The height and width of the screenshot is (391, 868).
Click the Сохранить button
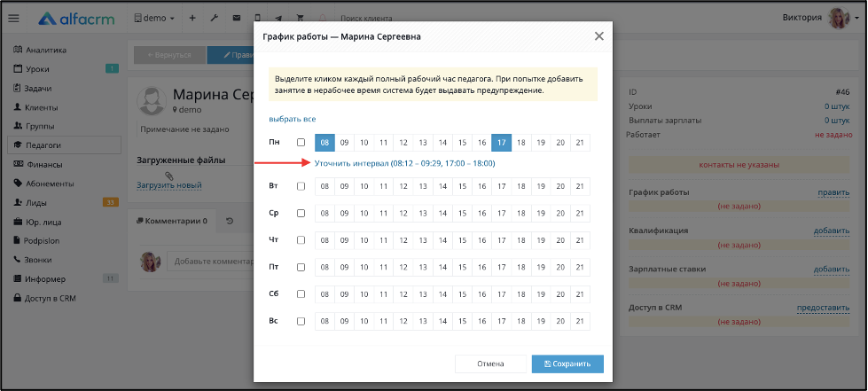click(567, 364)
